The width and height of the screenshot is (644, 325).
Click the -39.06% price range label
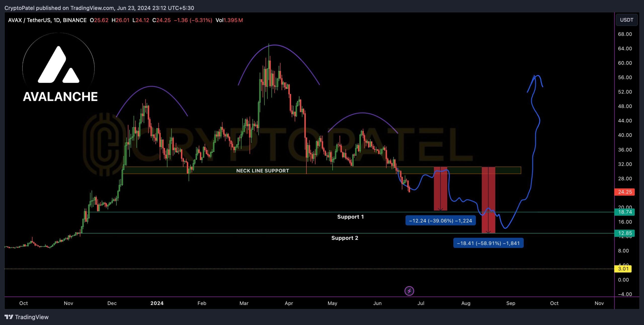(x=440, y=221)
